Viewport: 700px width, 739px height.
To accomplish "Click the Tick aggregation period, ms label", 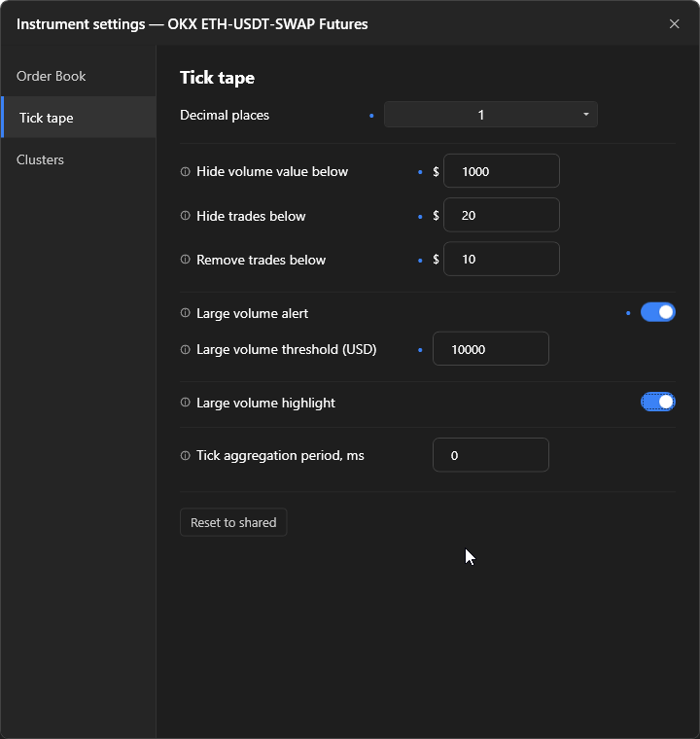I will pyautogui.click(x=280, y=456).
